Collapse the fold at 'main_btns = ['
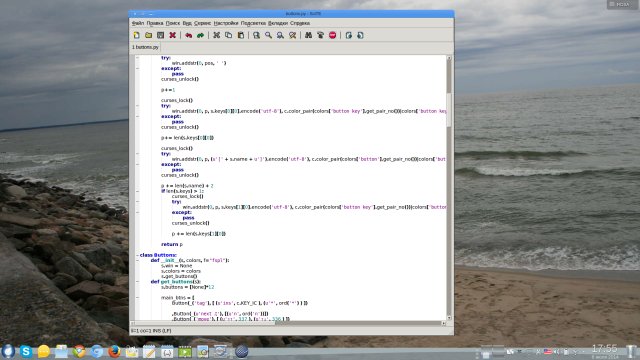Viewport: 640px width, 360px height. pos(137,298)
